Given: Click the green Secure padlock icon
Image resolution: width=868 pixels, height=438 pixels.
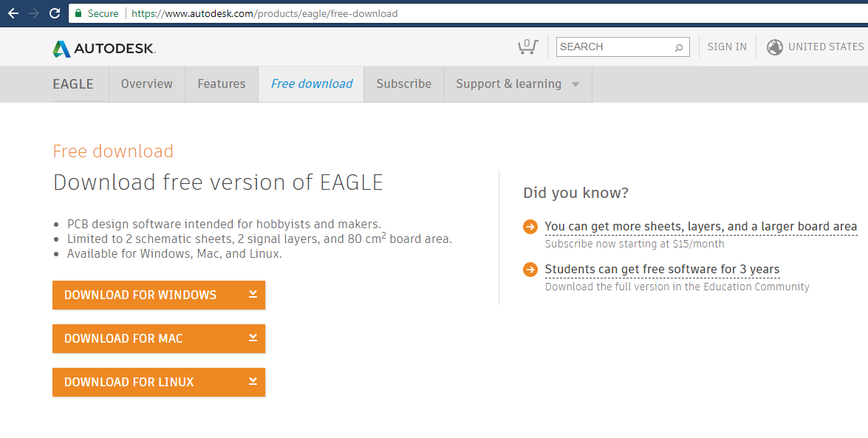Looking at the screenshot, I should click(78, 13).
